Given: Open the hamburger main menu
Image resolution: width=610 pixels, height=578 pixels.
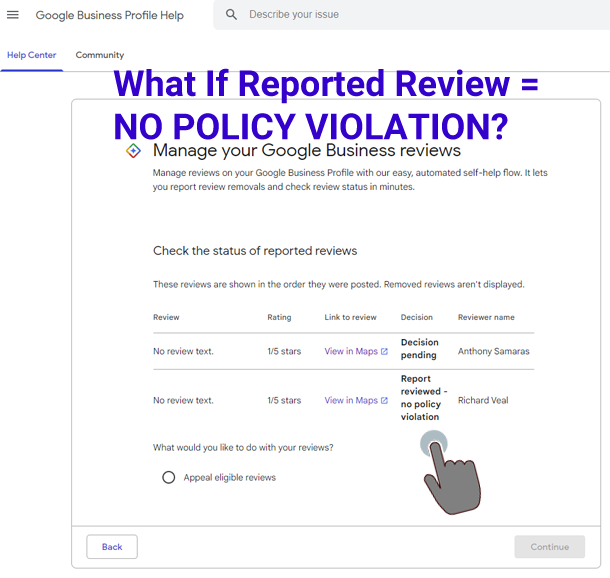Looking at the screenshot, I should pos(13,15).
